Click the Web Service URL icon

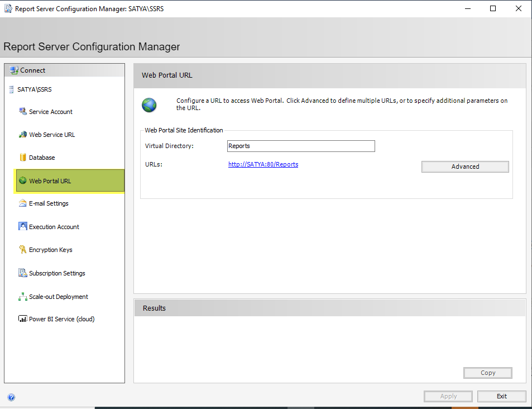(22, 135)
